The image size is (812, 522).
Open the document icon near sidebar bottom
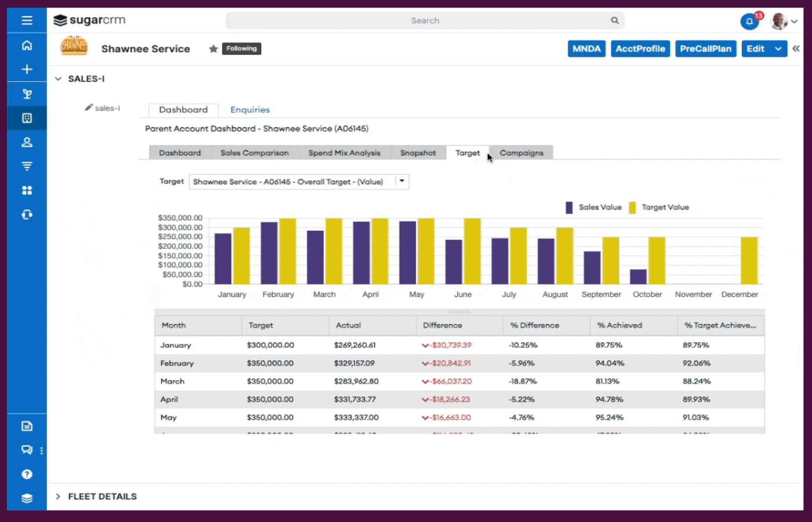tap(27, 426)
